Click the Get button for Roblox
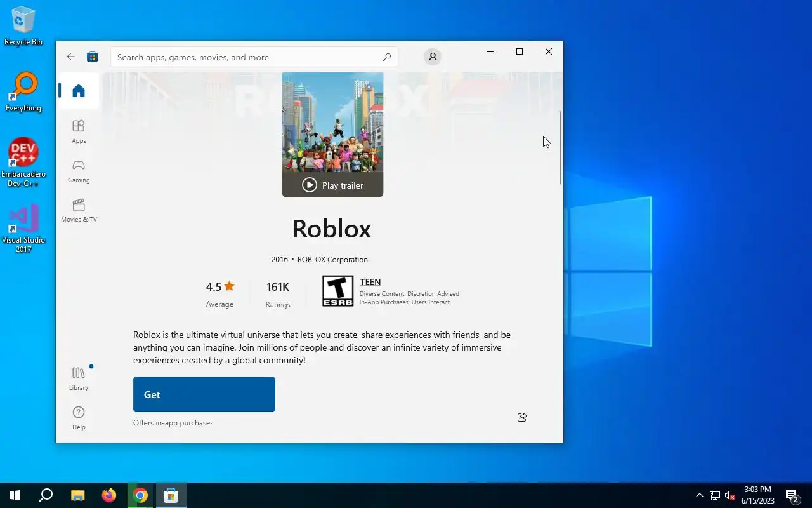This screenshot has width=812, height=508. tap(204, 394)
